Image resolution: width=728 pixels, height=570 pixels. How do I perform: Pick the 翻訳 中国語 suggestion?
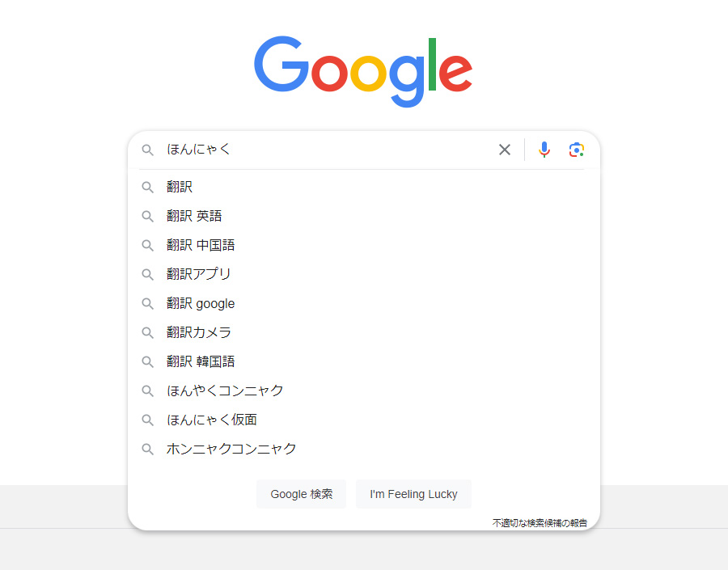click(201, 245)
